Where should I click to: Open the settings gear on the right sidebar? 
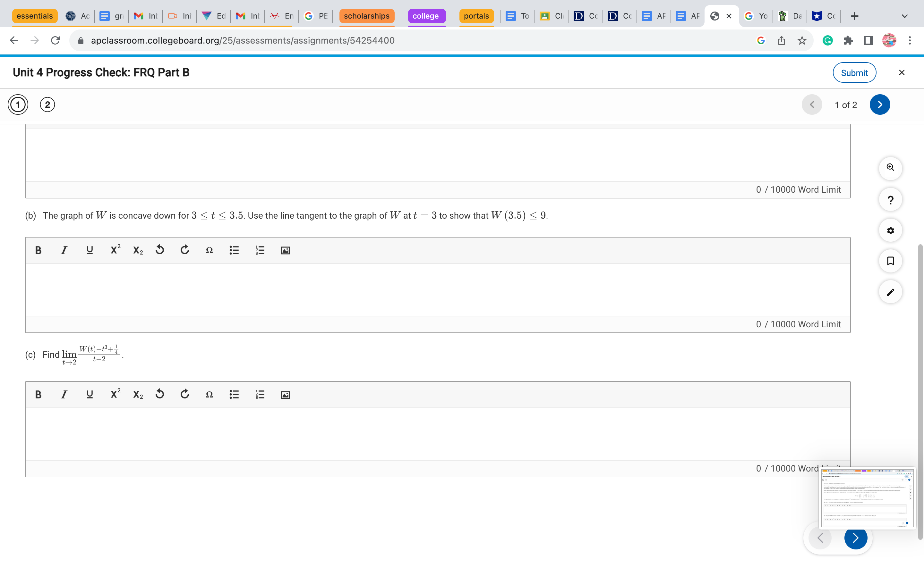[x=891, y=230]
